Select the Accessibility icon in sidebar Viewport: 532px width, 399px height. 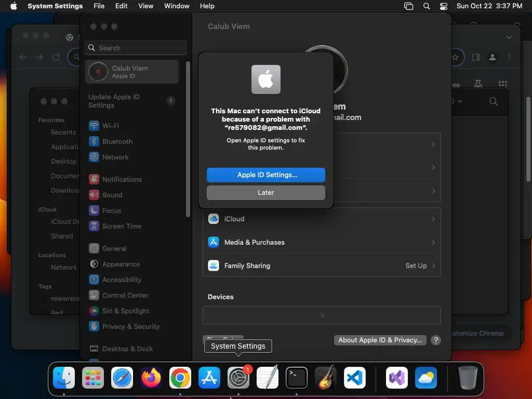pyautogui.click(x=94, y=280)
